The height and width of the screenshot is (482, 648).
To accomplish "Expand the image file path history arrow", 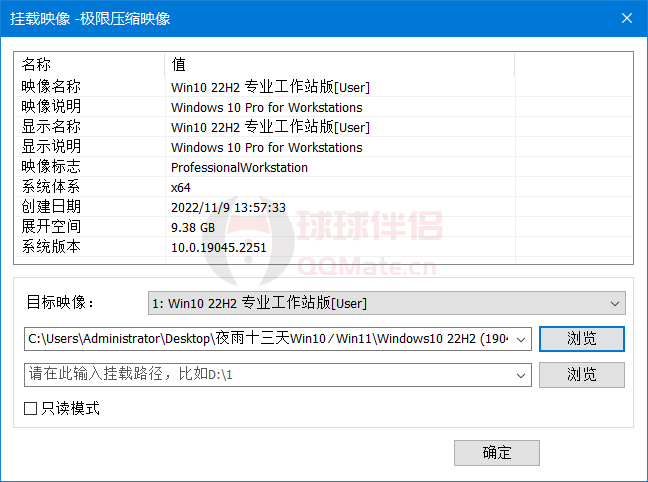I will coord(522,339).
